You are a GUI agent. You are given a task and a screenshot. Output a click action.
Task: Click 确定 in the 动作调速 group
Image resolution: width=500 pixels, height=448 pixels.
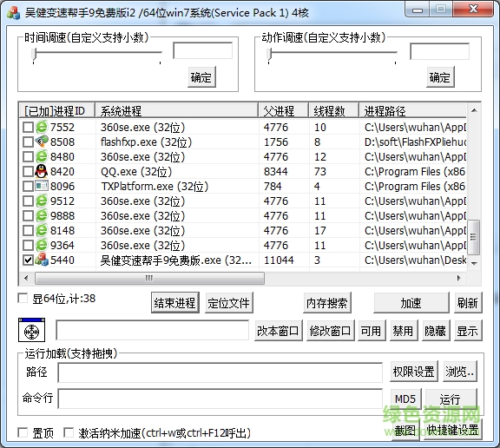(x=440, y=77)
